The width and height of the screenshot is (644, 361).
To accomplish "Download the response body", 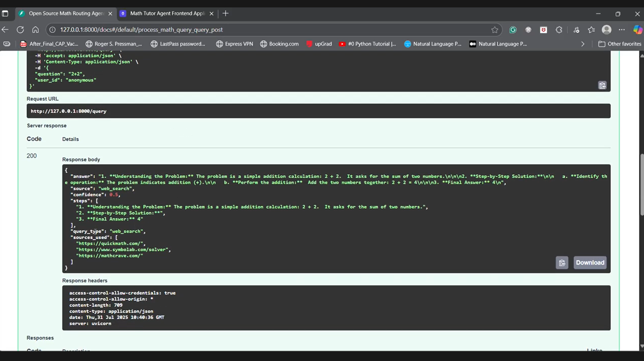I will [x=590, y=263].
